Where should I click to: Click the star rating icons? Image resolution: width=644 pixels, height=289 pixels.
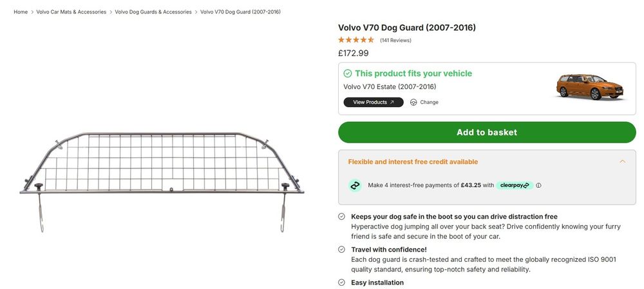point(356,40)
